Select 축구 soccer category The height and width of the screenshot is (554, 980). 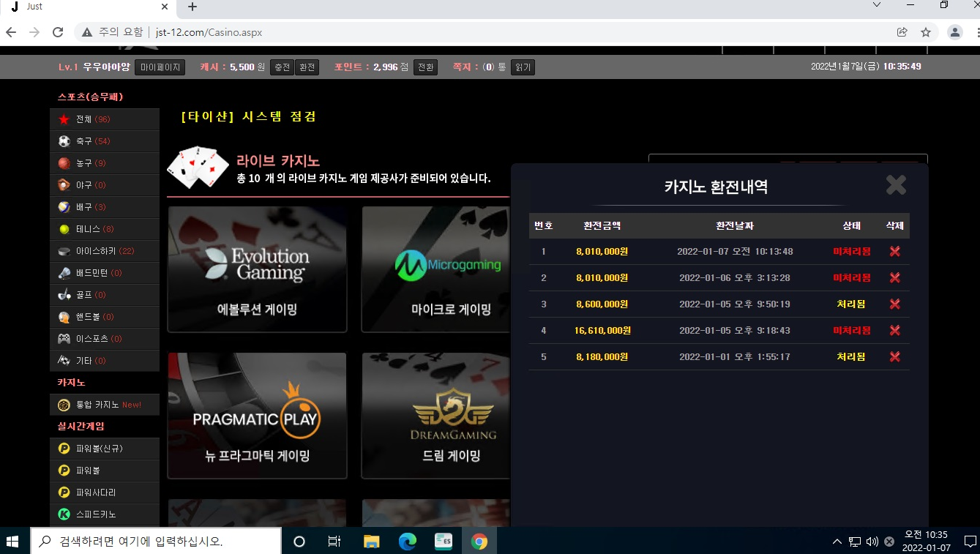(x=105, y=141)
